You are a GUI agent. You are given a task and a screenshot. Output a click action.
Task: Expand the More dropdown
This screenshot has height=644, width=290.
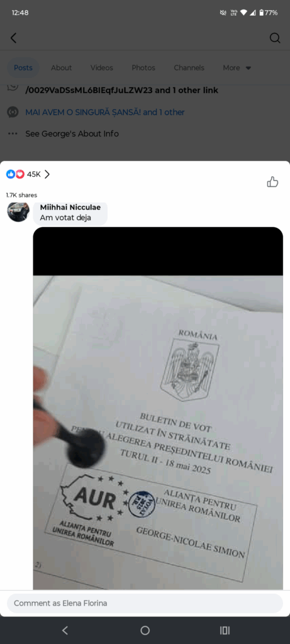[237, 68]
